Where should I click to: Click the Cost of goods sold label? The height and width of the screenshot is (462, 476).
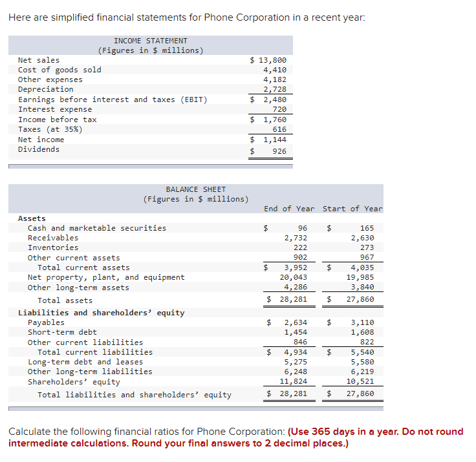[59, 70]
